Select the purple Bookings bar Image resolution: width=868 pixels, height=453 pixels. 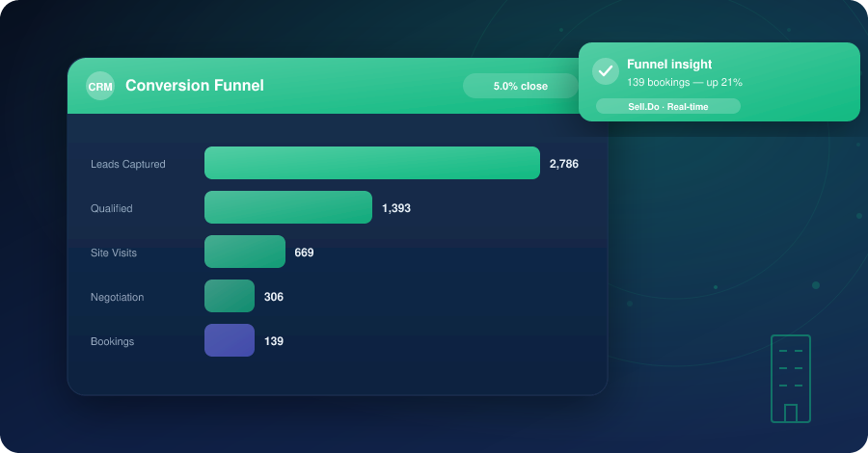tap(230, 340)
